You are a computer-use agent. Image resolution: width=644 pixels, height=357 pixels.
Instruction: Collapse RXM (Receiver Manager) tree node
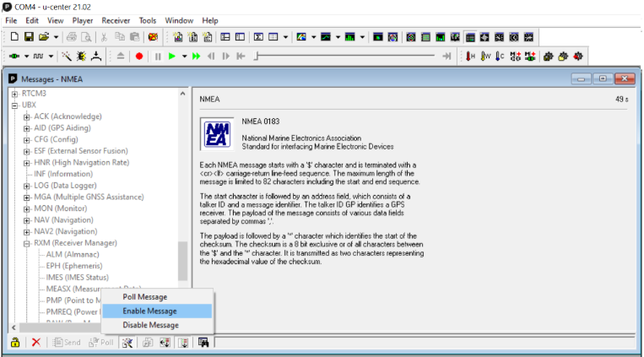click(27, 243)
